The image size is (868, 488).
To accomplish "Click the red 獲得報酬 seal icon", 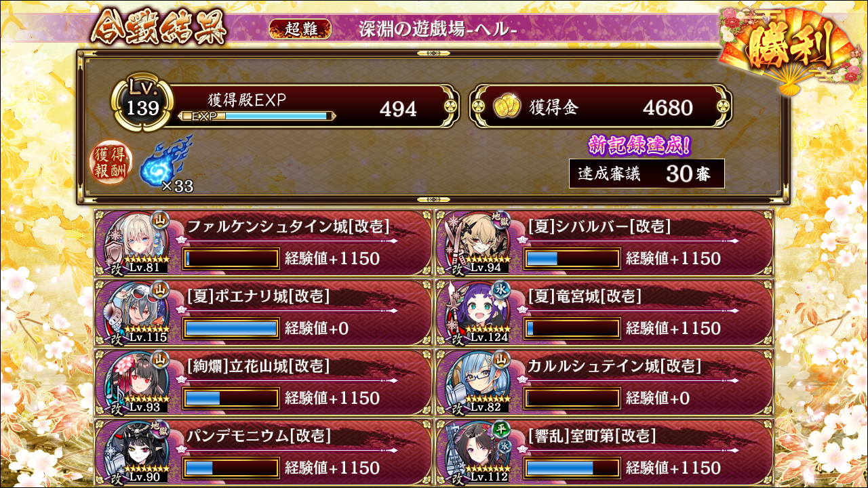I will (x=111, y=165).
